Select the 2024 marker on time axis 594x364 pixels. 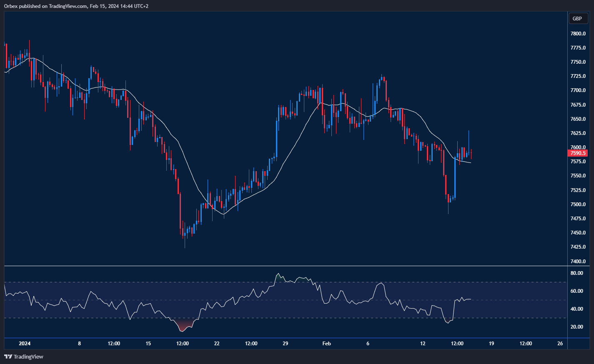25,344
